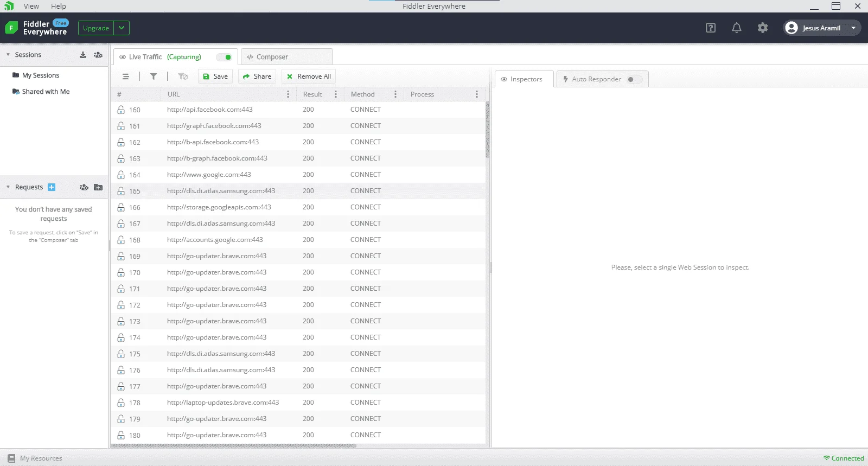This screenshot has height=466, width=868.
Task: Click the Save button
Action: click(x=215, y=76)
